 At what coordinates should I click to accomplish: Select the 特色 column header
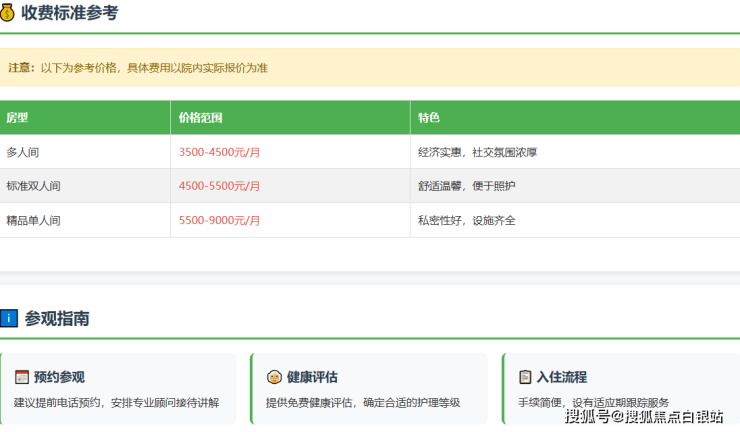coord(429,118)
